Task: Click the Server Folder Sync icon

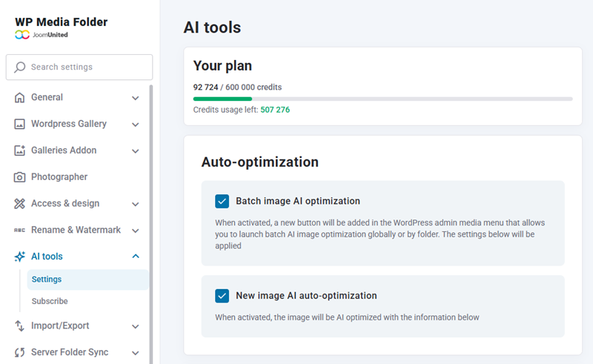Action: [19, 353]
